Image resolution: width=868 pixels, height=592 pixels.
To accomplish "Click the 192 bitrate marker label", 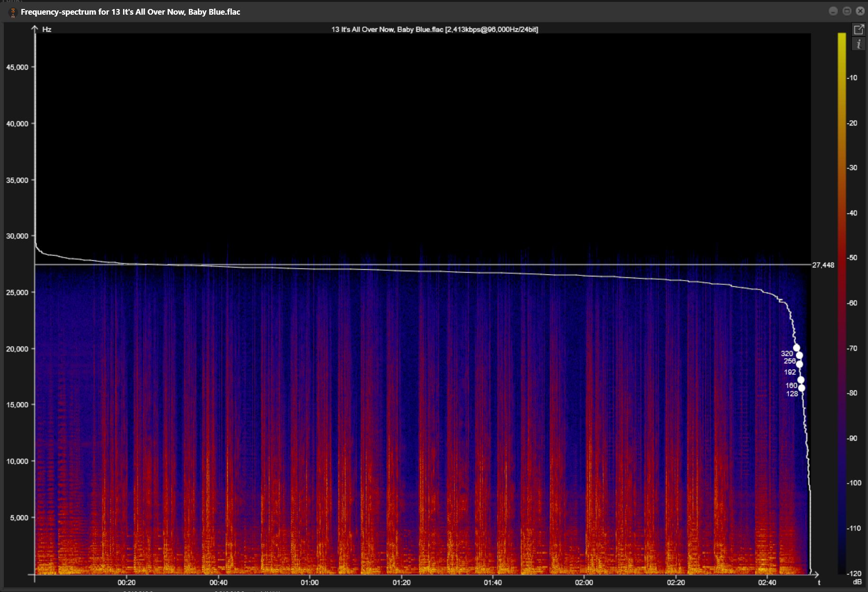I will [x=790, y=372].
